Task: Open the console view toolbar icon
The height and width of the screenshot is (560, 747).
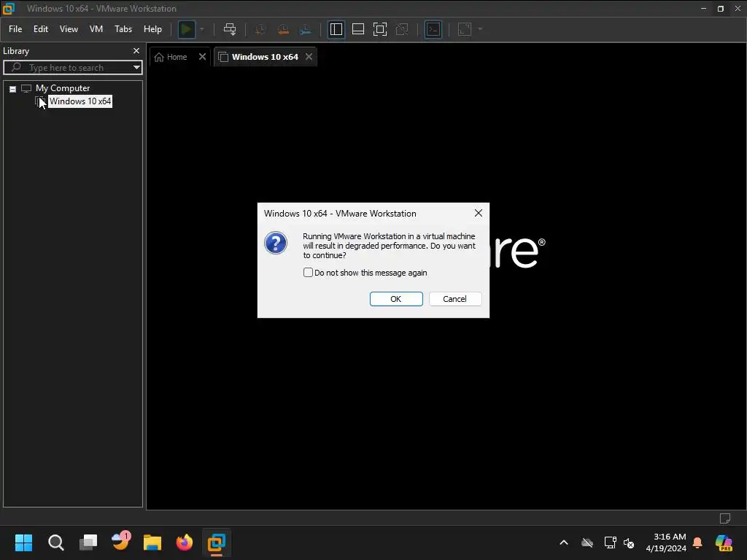Action: coord(433,29)
